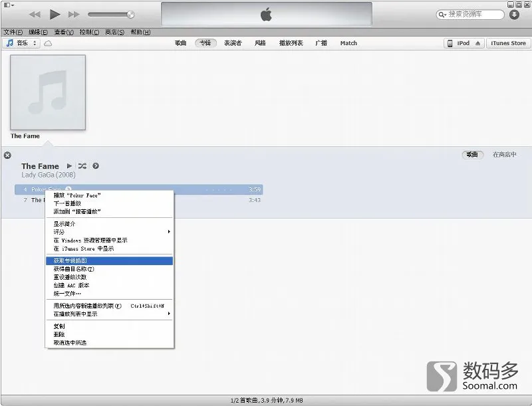Viewport: 532px width, 406px height.
Task: Choose 在 iTunes Store 中显示
Action: (x=109, y=249)
